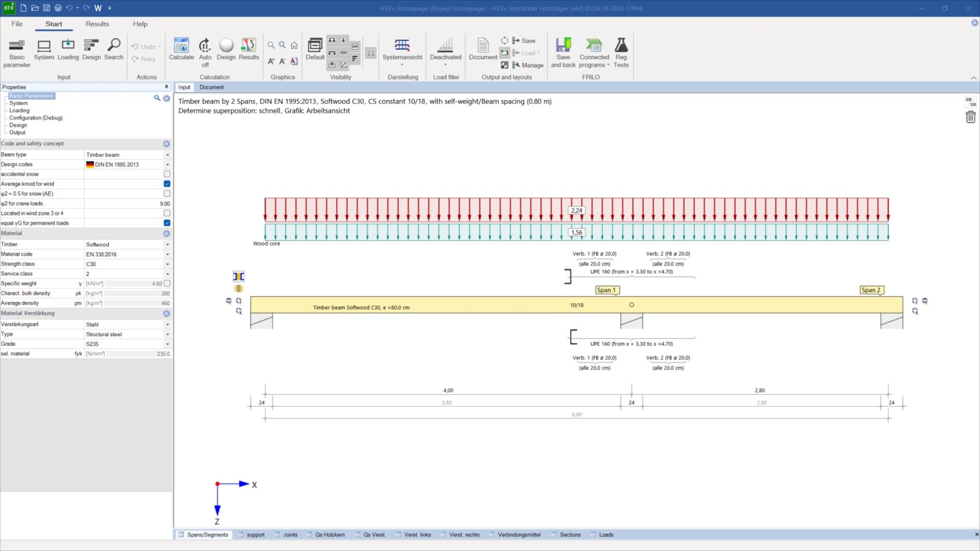Switch to the Results ribbon tab
Viewport: 980px width, 551px height.
(x=96, y=24)
